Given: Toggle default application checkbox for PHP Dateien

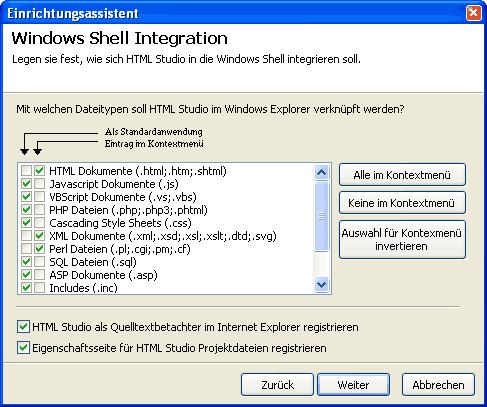Looking at the screenshot, I should pos(26,210).
